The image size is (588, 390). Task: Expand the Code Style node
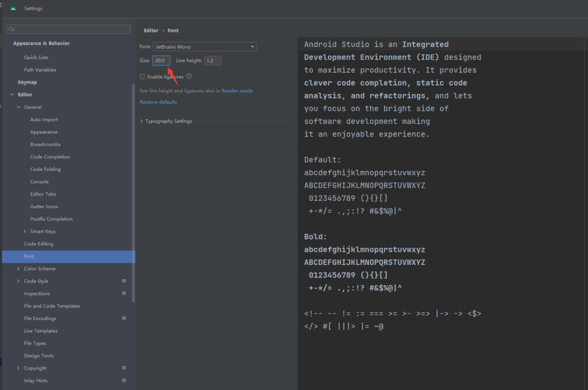(x=18, y=281)
